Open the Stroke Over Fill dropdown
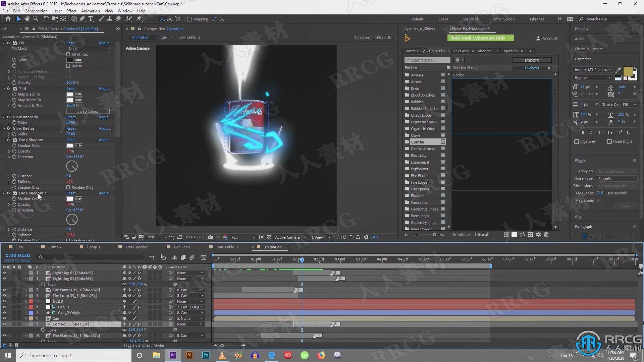644x362 pixels. click(x=618, y=105)
